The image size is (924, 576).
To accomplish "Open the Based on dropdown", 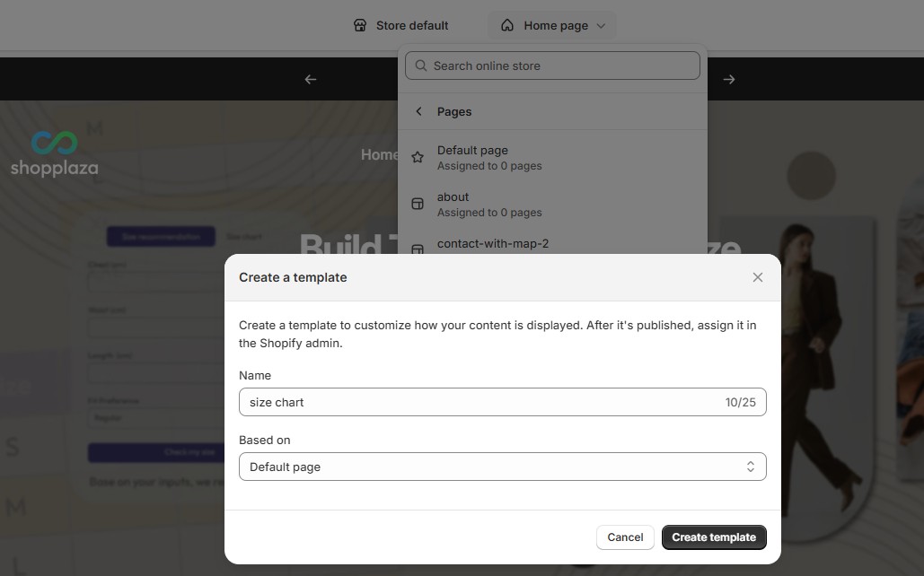I will coord(502,467).
